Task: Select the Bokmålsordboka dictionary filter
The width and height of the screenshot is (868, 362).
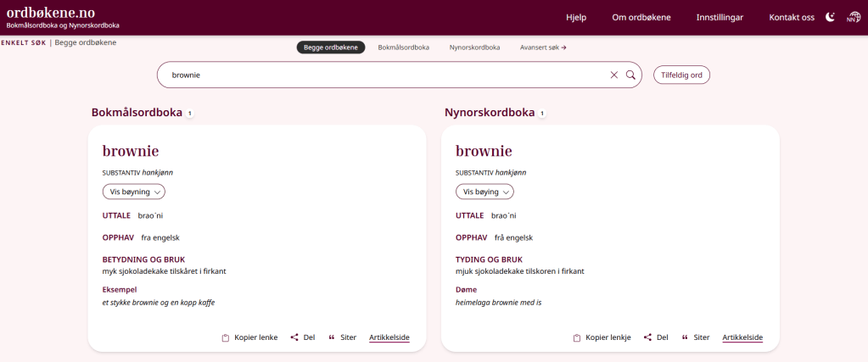Action: (404, 47)
